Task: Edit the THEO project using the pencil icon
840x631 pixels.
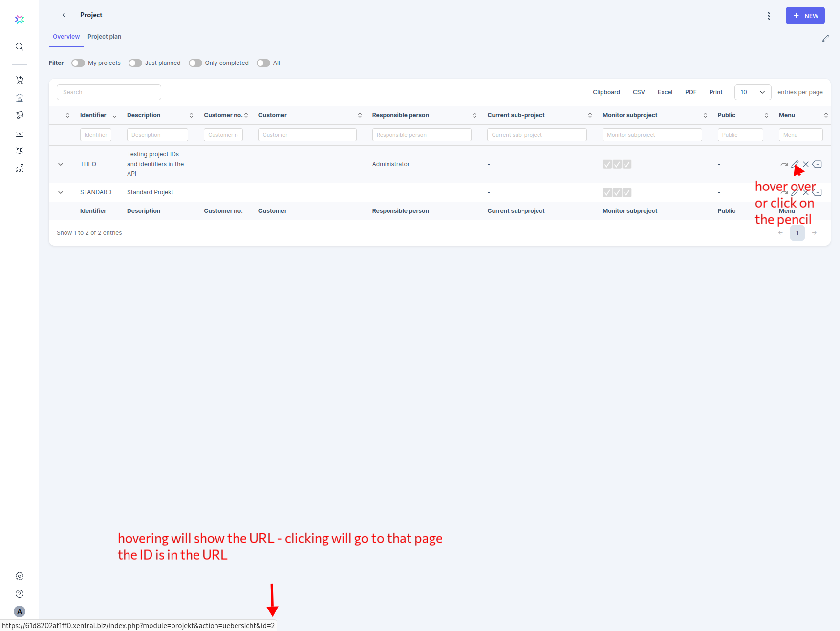Action: coord(795,164)
